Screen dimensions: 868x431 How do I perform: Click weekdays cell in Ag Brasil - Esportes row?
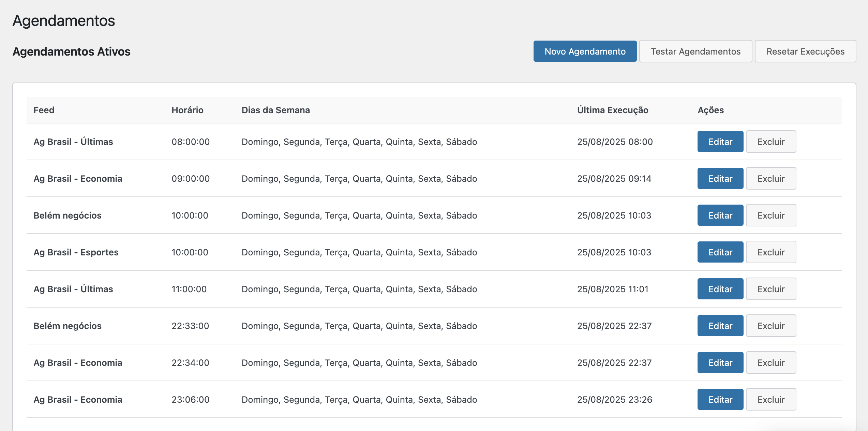click(x=359, y=252)
